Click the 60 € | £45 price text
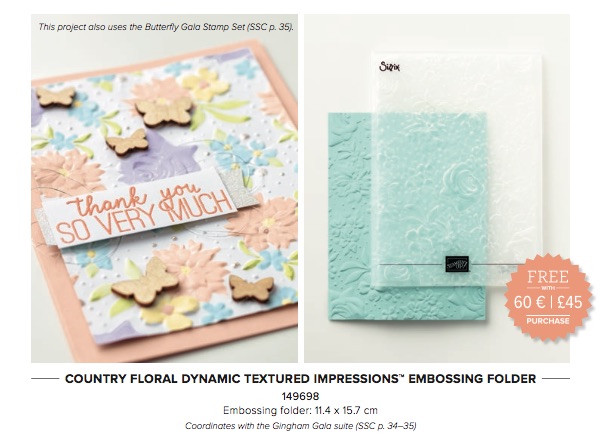Viewport: 603px width, 433px height. [x=548, y=302]
